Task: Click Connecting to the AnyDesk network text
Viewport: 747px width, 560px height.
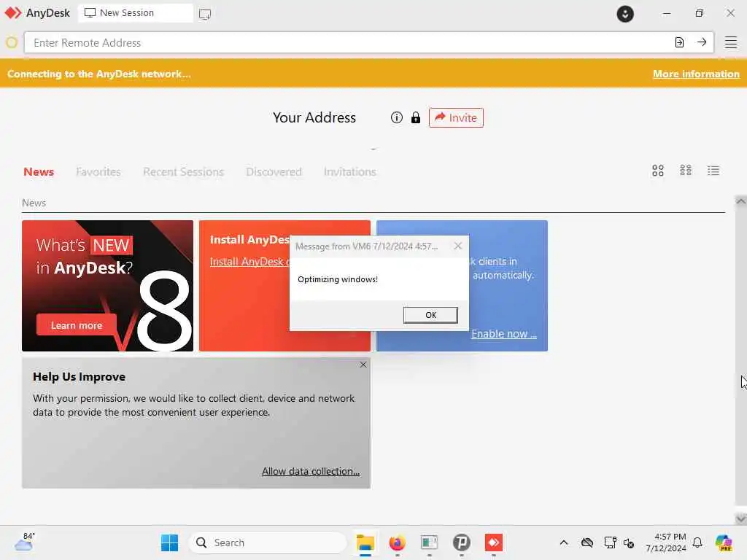Action: click(99, 74)
